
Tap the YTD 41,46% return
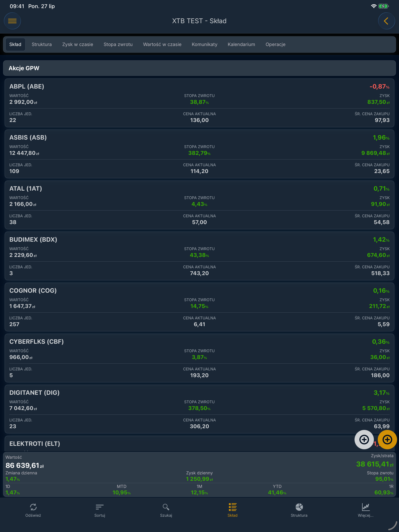pos(277,492)
